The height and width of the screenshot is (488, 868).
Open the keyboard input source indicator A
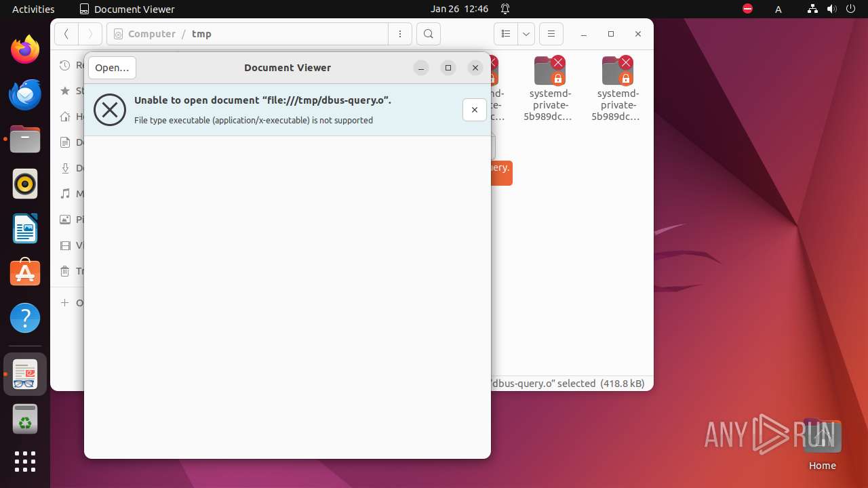coord(778,9)
